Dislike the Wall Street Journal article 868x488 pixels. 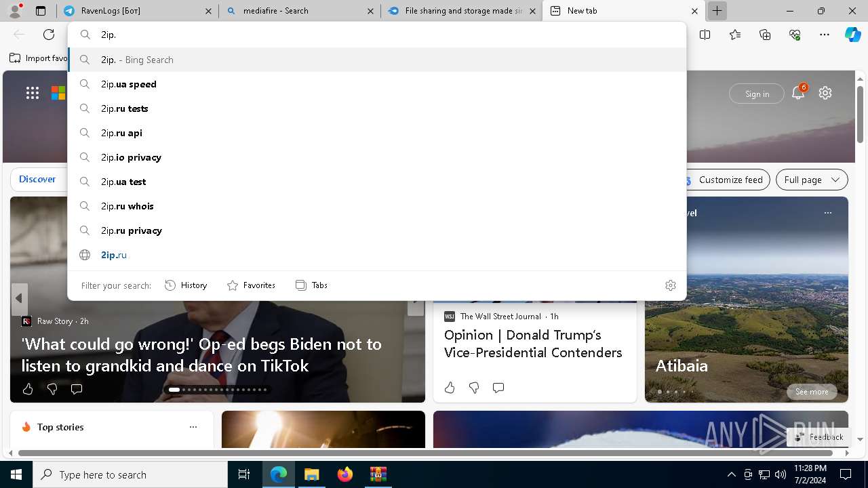coord(473,388)
